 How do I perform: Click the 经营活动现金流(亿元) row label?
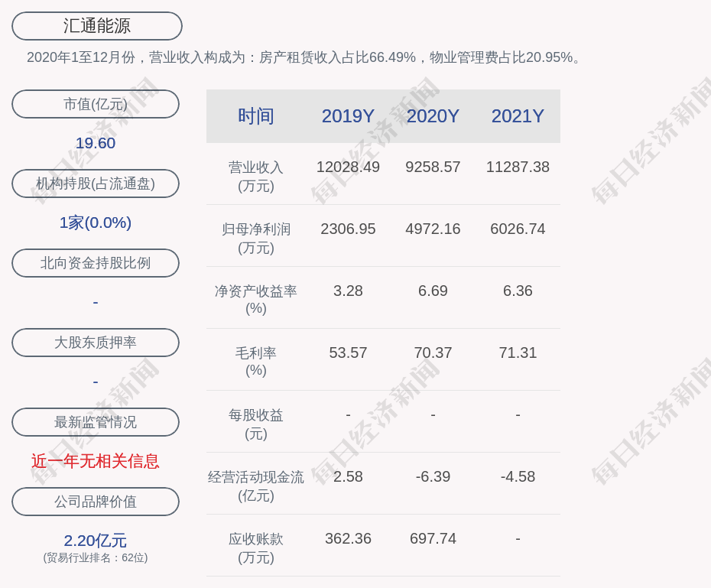pos(255,486)
